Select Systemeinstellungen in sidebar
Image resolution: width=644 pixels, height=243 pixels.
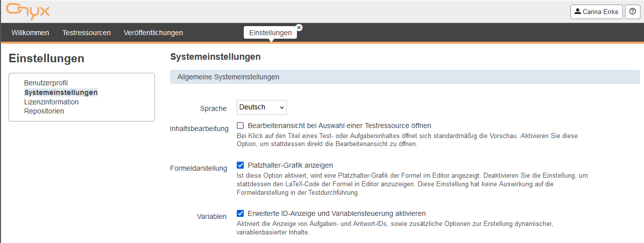(x=61, y=92)
